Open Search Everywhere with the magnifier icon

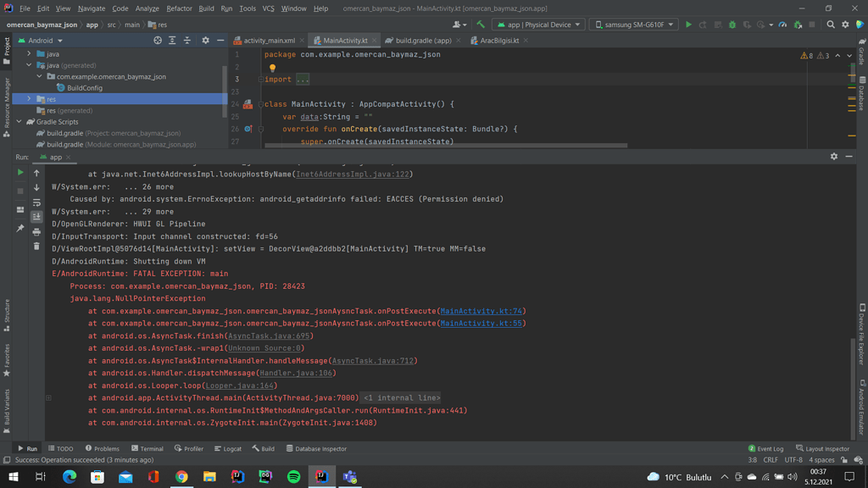point(831,25)
